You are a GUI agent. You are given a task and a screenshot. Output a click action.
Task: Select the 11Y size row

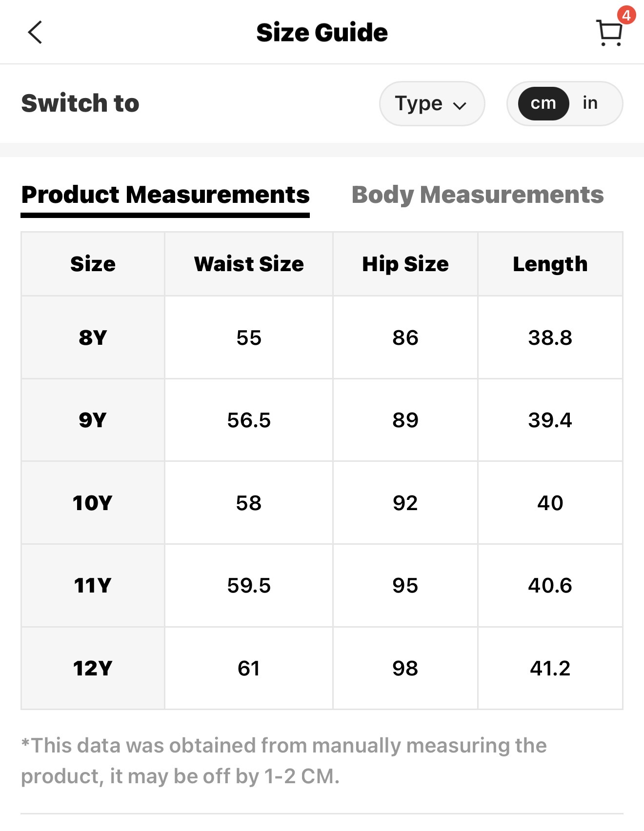pos(93,585)
